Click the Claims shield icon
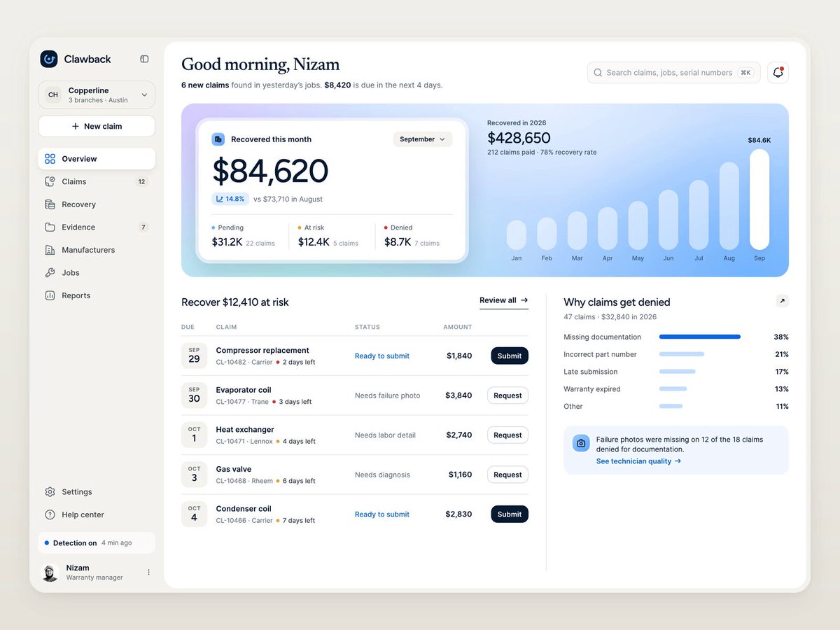Viewport: 840px width, 630px height. 50,181
